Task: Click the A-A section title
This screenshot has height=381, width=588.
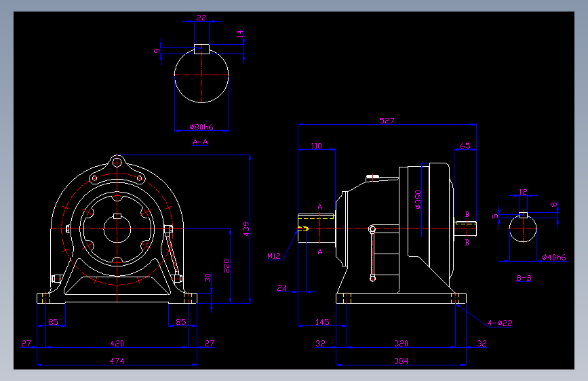Action: pyautogui.click(x=200, y=142)
